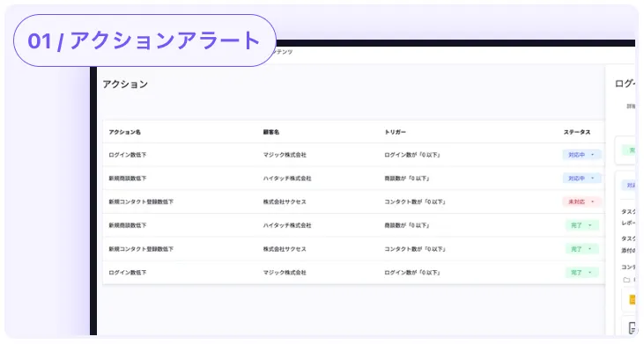Click the トリガー column header

395,132
